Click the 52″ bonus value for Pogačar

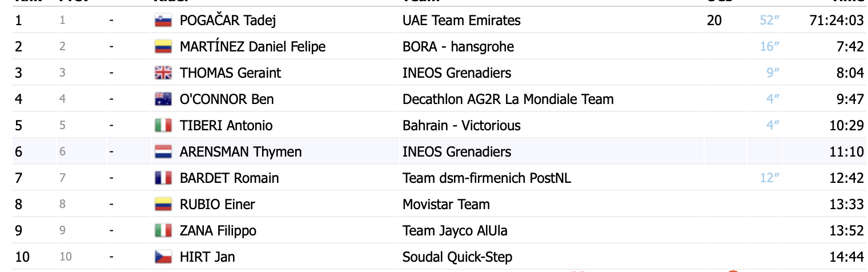click(770, 21)
